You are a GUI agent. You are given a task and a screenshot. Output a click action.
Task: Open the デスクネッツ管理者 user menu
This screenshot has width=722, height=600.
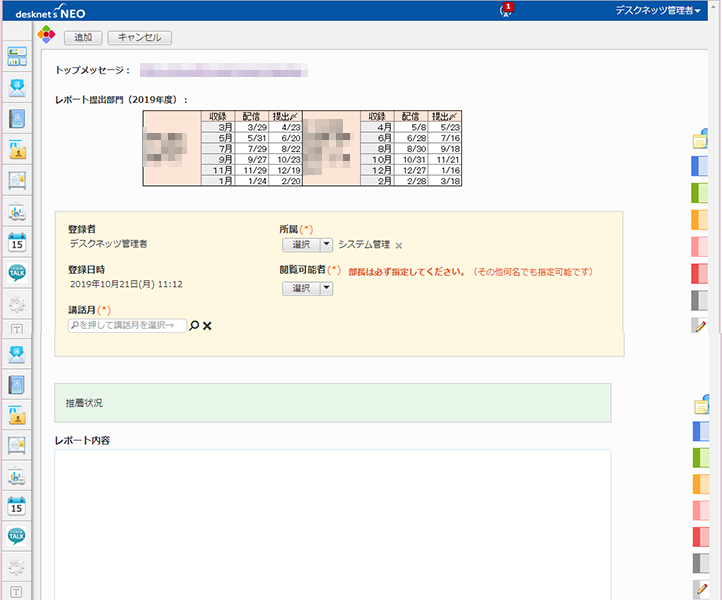(x=658, y=10)
